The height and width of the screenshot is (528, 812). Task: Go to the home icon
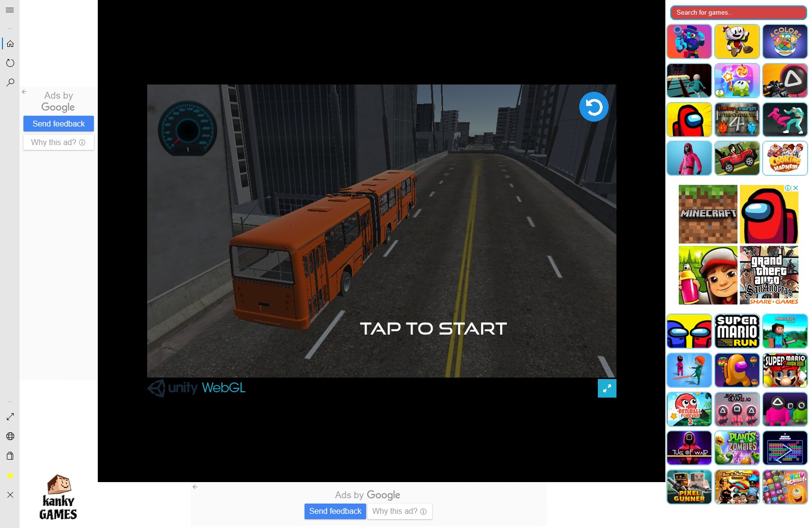tap(10, 43)
